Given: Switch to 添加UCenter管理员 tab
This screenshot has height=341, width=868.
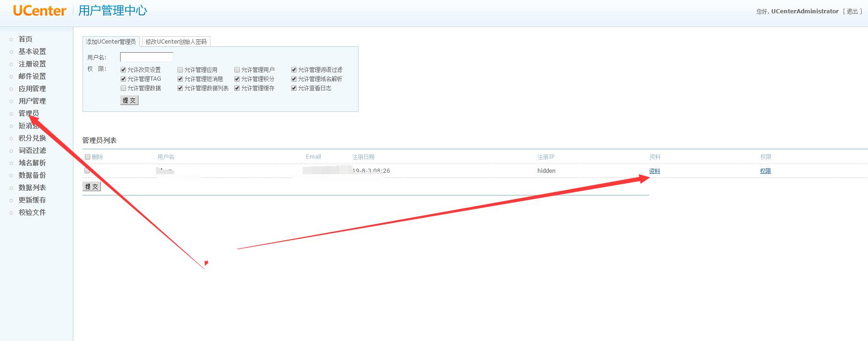Looking at the screenshot, I should [111, 42].
